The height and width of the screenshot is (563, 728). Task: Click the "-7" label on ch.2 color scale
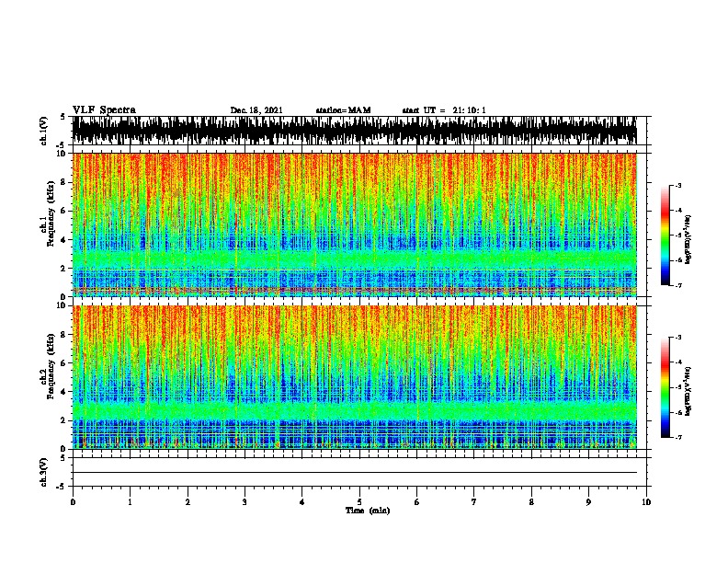coord(678,437)
